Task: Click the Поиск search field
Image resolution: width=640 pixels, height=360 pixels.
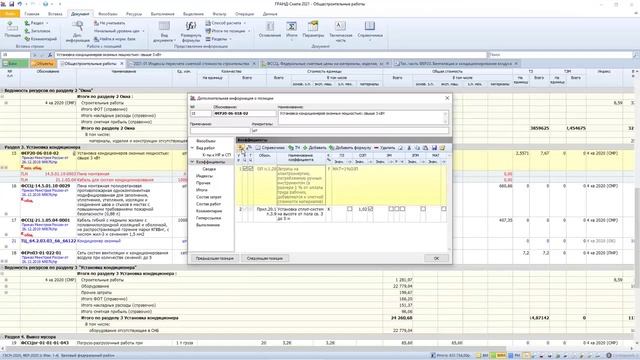Action: pyautogui.click(x=560, y=54)
